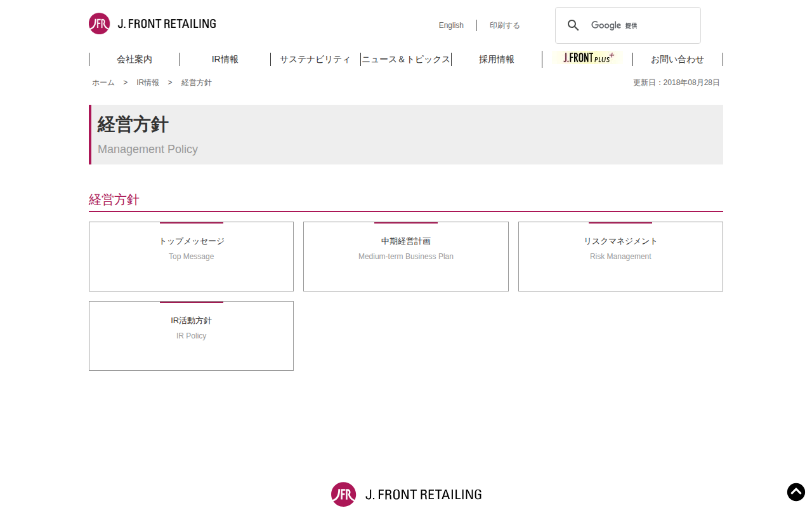Click the scroll-to-top arrow button

[796, 492]
